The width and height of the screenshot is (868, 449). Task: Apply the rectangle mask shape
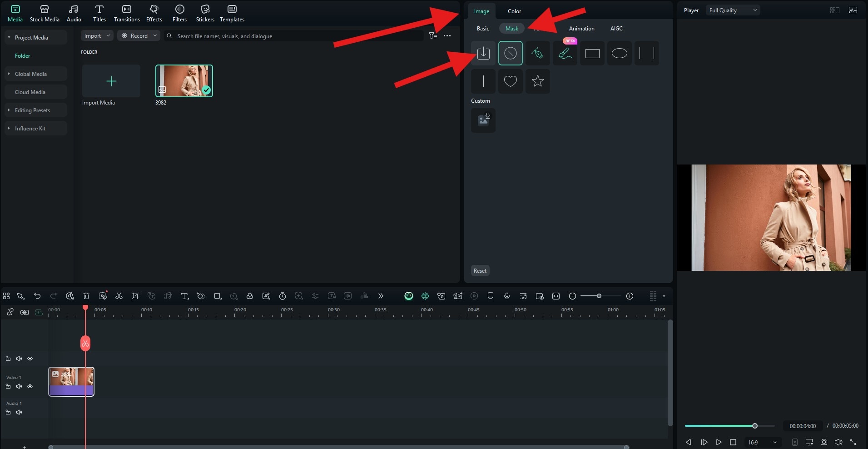pyautogui.click(x=592, y=53)
